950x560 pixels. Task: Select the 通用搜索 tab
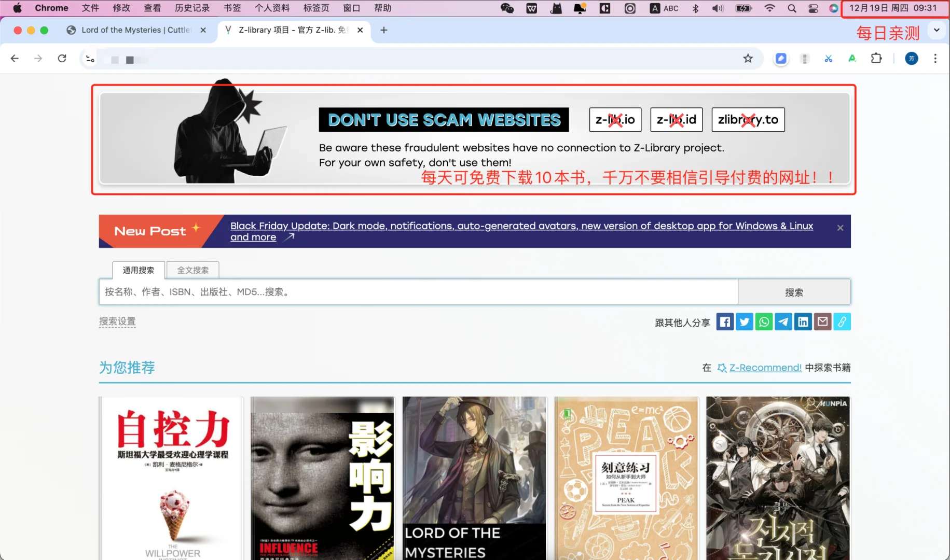point(139,270)
